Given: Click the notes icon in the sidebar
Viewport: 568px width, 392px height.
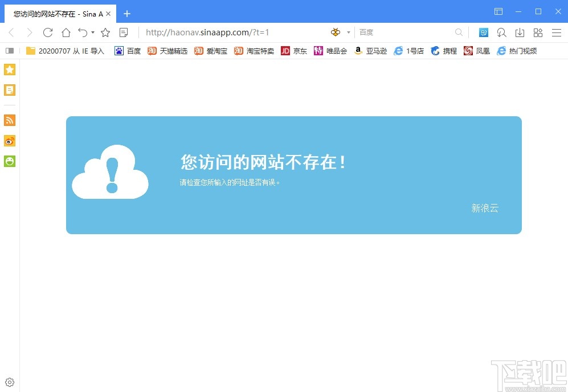Looking at the screenshot, I should pyautogui.click(x=9, y=89).
